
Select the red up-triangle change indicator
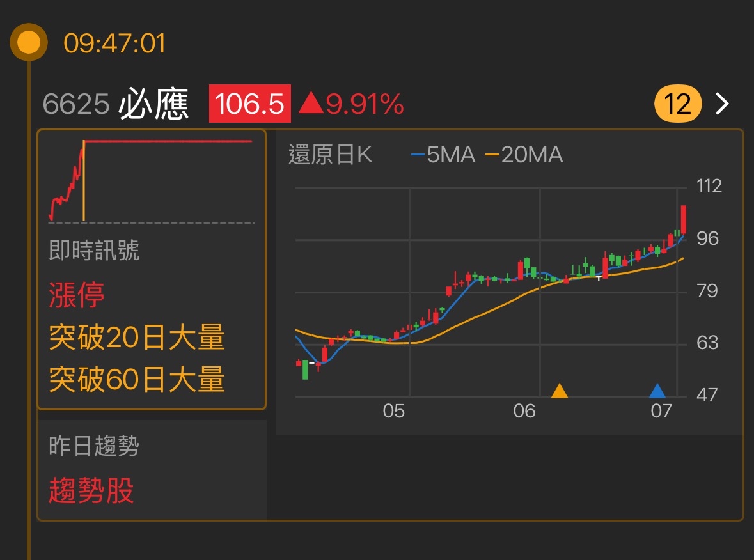point(311,103)
